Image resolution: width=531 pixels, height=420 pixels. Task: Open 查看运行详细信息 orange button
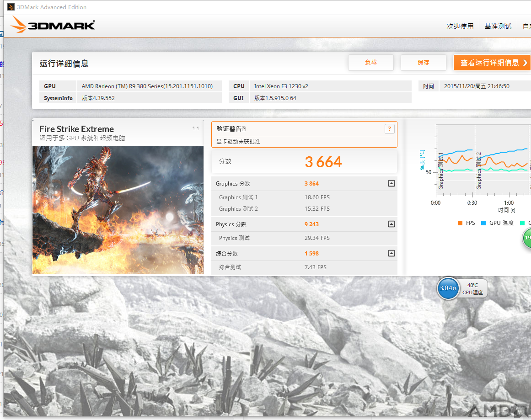[492, 63]
